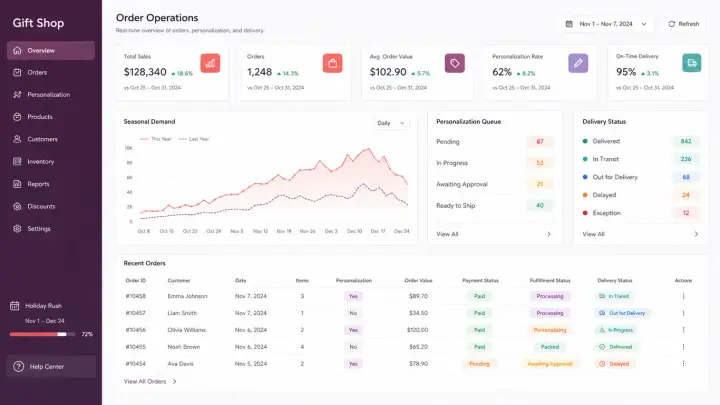
Task: Click the Inventory icon in sidebar
Action: click(x=17, y=162)
